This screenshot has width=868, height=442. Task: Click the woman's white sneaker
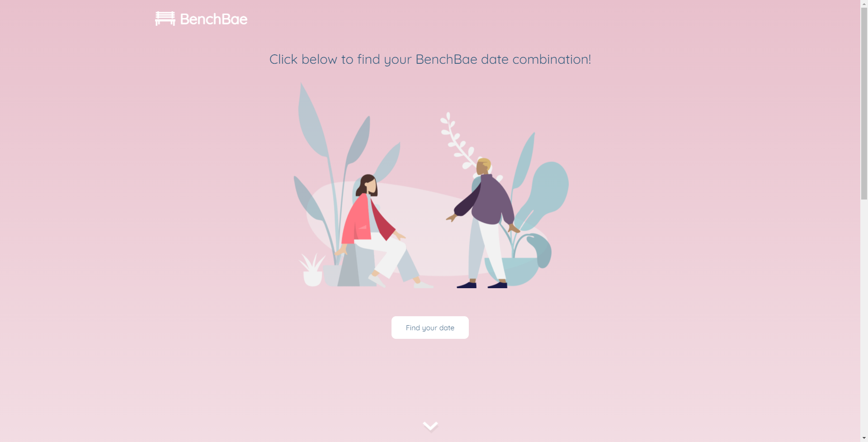(x=424, y=285)
